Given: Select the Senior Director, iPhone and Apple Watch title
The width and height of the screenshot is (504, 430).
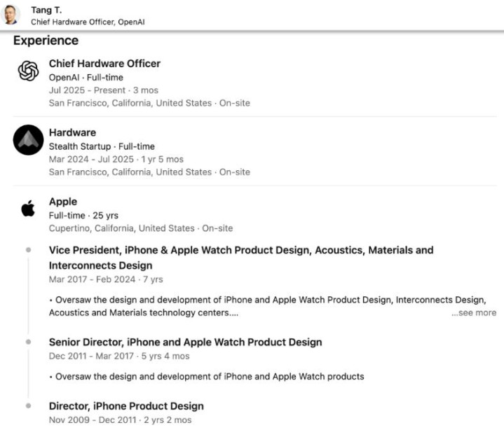Looking at the screenshot, I should [x=185, y=342].
